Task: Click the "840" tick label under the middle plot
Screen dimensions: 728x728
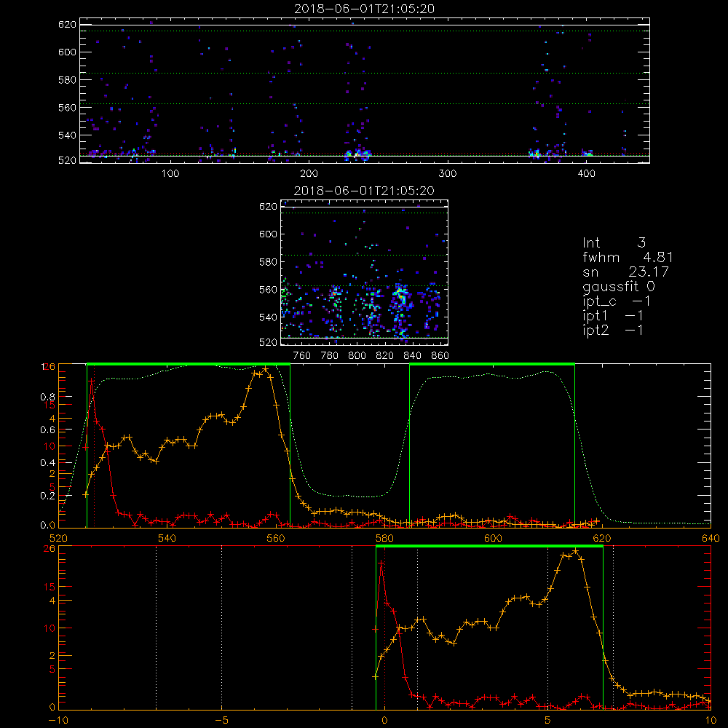Action: (x=412, y=356)
